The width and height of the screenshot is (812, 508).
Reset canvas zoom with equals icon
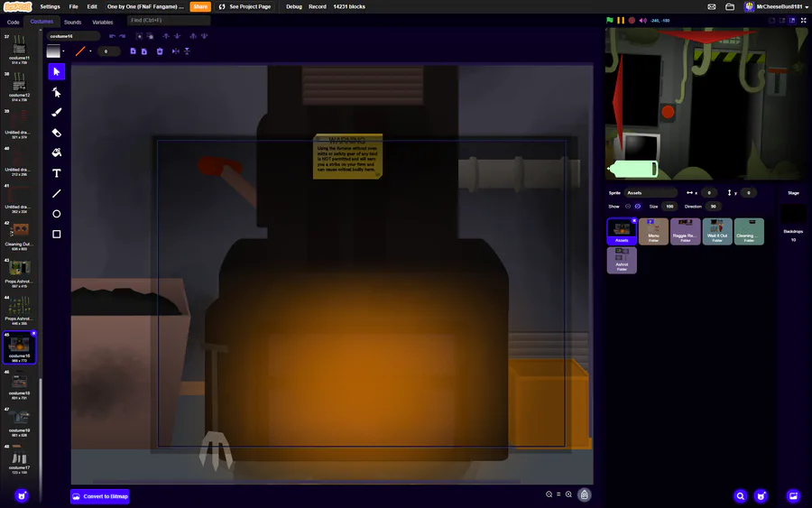pos(558,494)
